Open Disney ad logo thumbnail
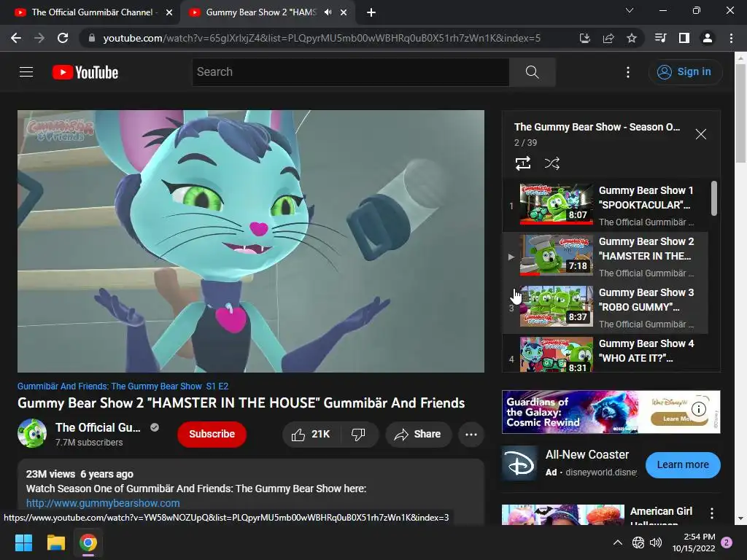This screenshot has height=560, width=747. 519,464
